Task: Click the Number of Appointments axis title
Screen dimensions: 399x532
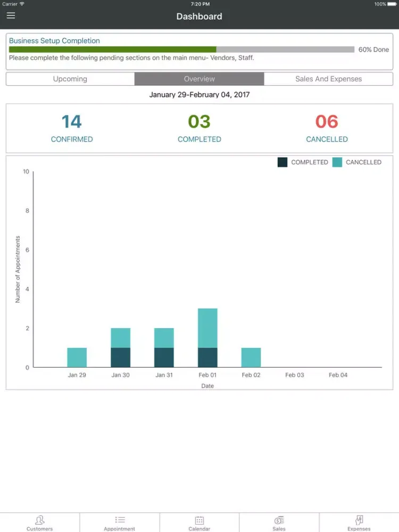Action: [18, 269]
